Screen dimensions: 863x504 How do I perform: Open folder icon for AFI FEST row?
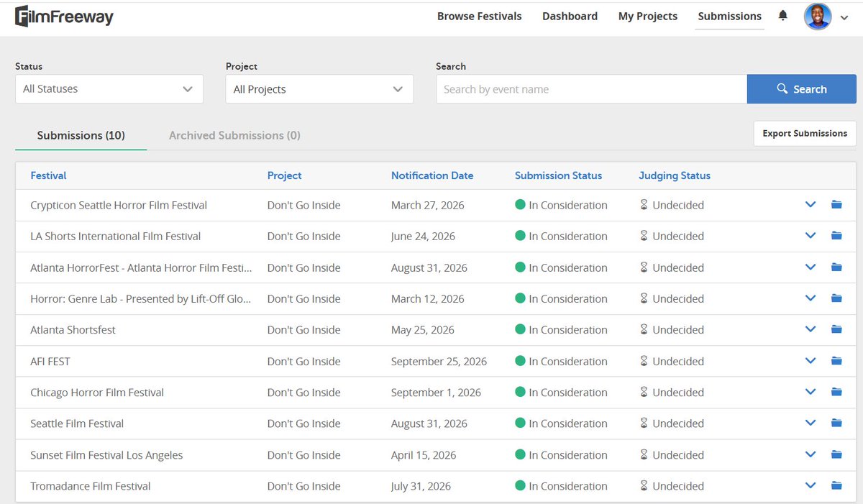836,361
